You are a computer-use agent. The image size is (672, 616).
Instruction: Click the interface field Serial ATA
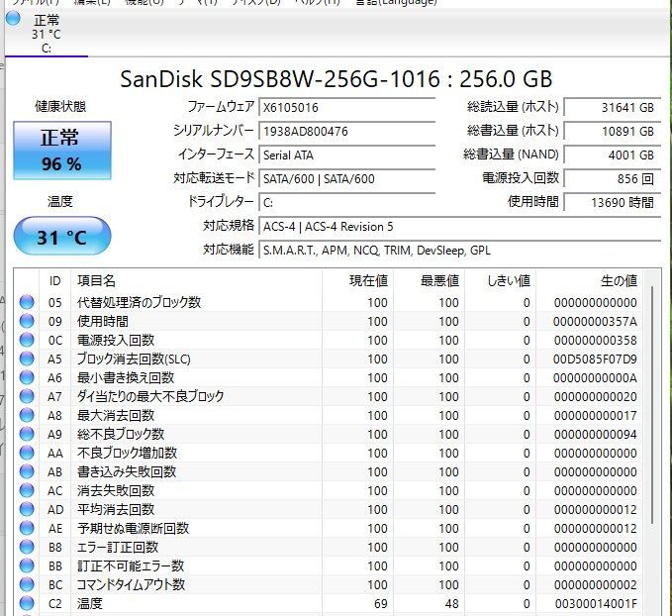347,154
